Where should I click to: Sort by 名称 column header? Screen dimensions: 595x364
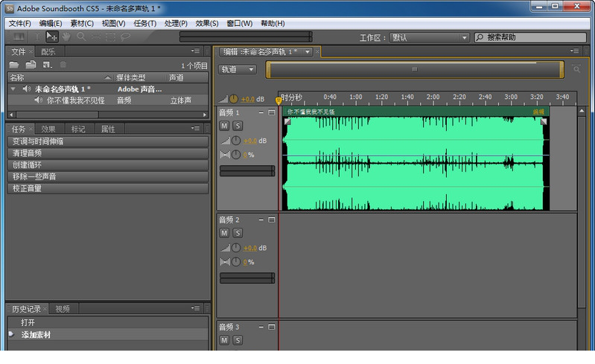pos(60,77)
